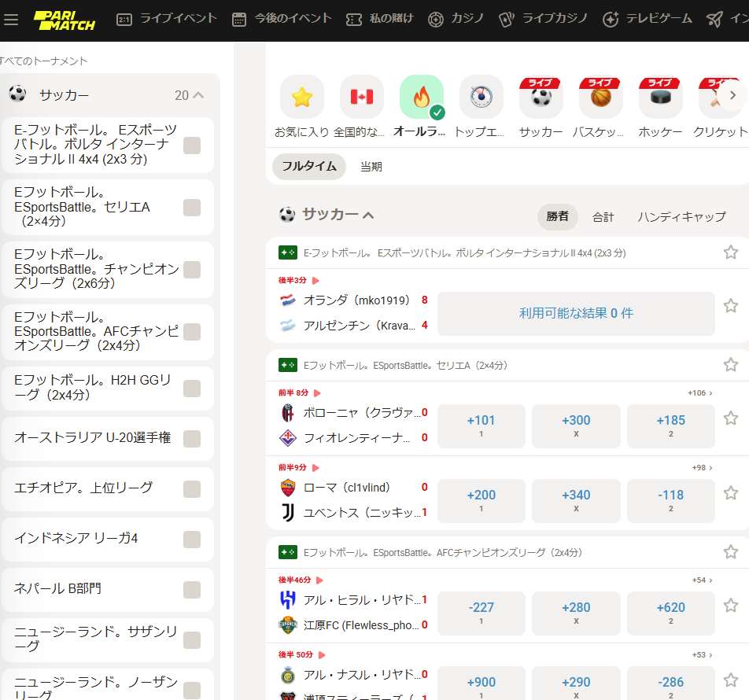Select the サッカー sport icon filter
This screenshot has width=749, height=700.
pyautogui.click(x=540, y=96)
